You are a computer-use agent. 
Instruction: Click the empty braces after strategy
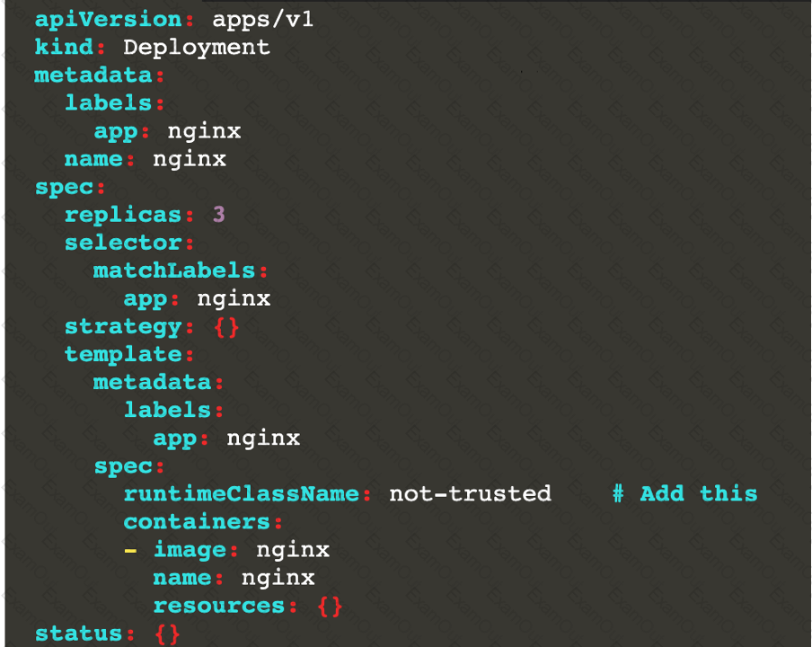[226, 326]
